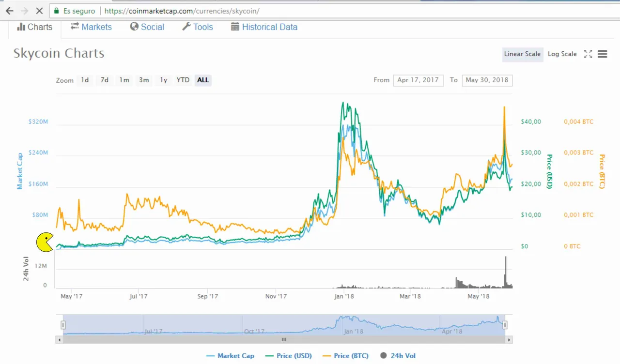Click the To date field
Viewport: 620px width, 364px height.
tap(487, 80)
